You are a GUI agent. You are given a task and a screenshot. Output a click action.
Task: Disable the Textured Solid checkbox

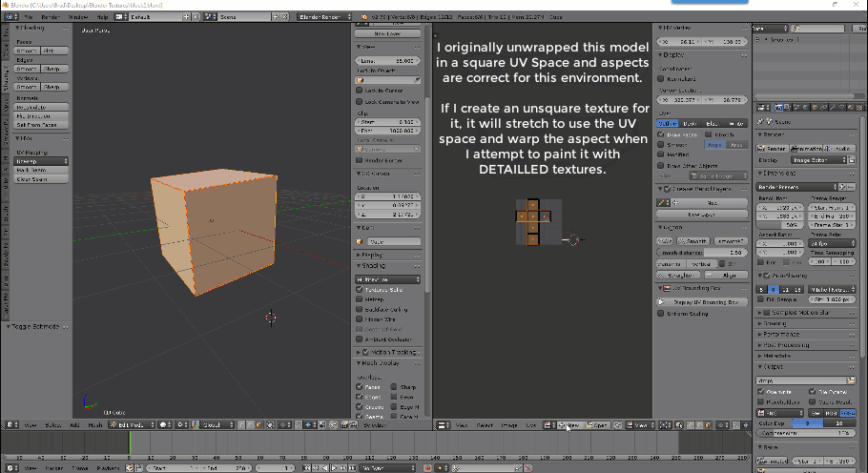point(360,289)
